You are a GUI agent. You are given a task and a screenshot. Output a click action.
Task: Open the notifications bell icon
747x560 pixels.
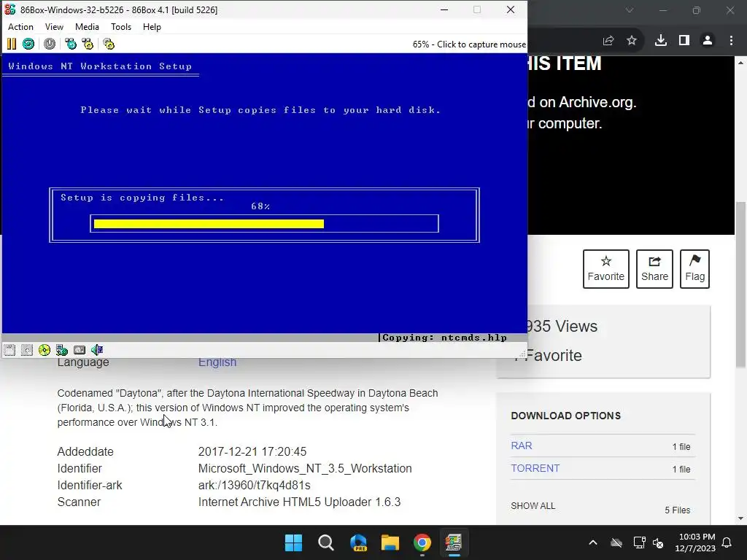[727, 542]
